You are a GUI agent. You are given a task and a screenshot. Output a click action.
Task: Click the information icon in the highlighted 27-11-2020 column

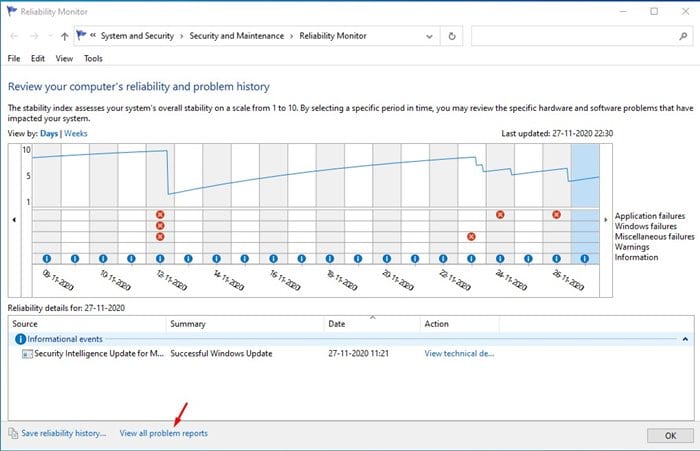tap(585, 259)
